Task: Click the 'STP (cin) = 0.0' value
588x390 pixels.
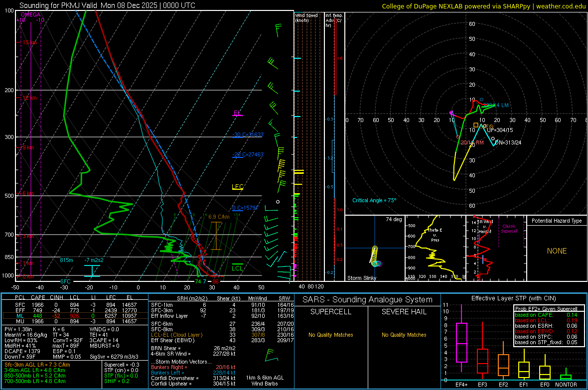Action: [121, 370]
